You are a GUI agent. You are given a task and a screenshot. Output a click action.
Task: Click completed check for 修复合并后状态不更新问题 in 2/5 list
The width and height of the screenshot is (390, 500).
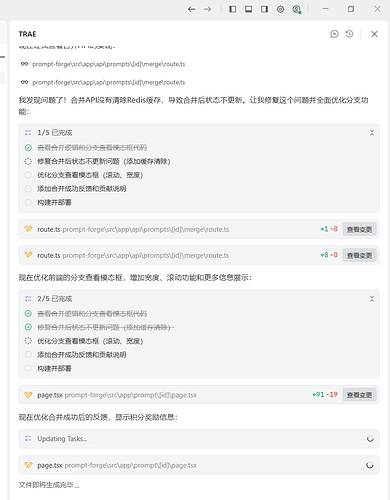coord(28,327)
